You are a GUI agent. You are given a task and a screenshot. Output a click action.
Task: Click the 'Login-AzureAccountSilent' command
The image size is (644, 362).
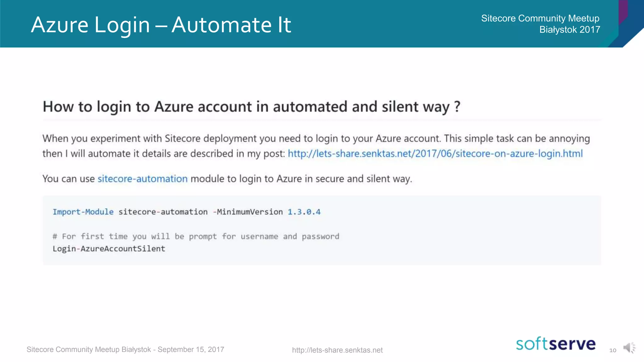[x=109, y=249]
